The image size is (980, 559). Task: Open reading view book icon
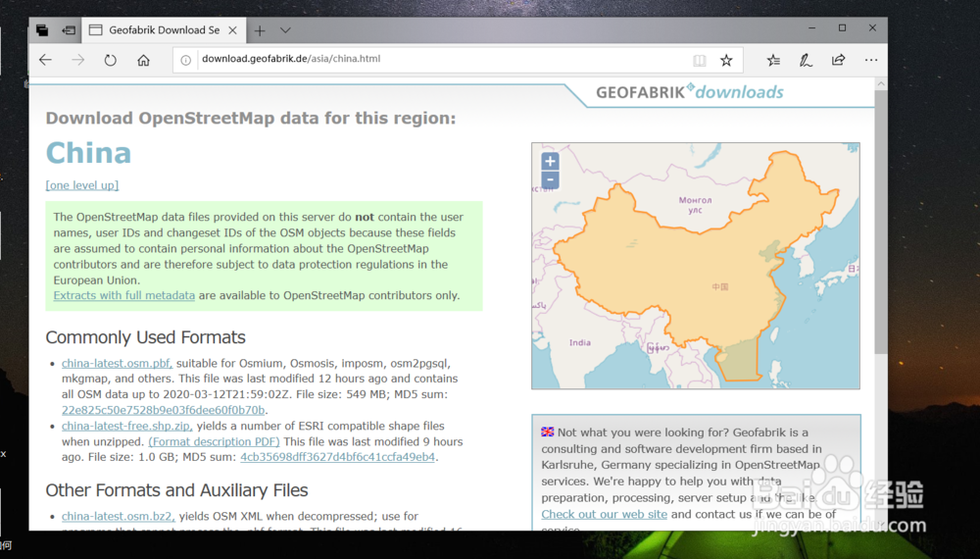700,60
